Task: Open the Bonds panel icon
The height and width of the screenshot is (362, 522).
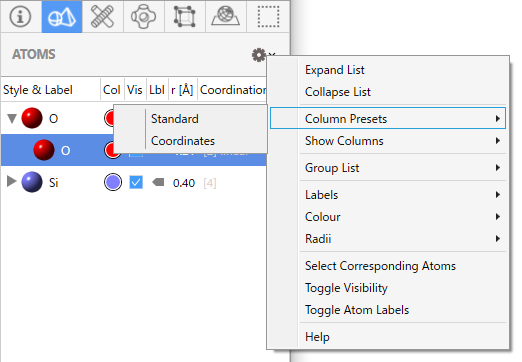Action: (x=103, y=16)
